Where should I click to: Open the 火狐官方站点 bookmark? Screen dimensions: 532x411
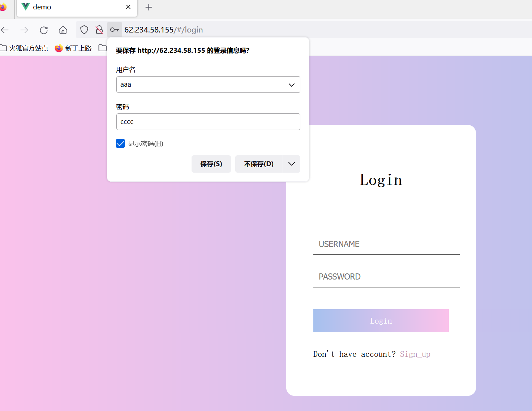(24, 48)
